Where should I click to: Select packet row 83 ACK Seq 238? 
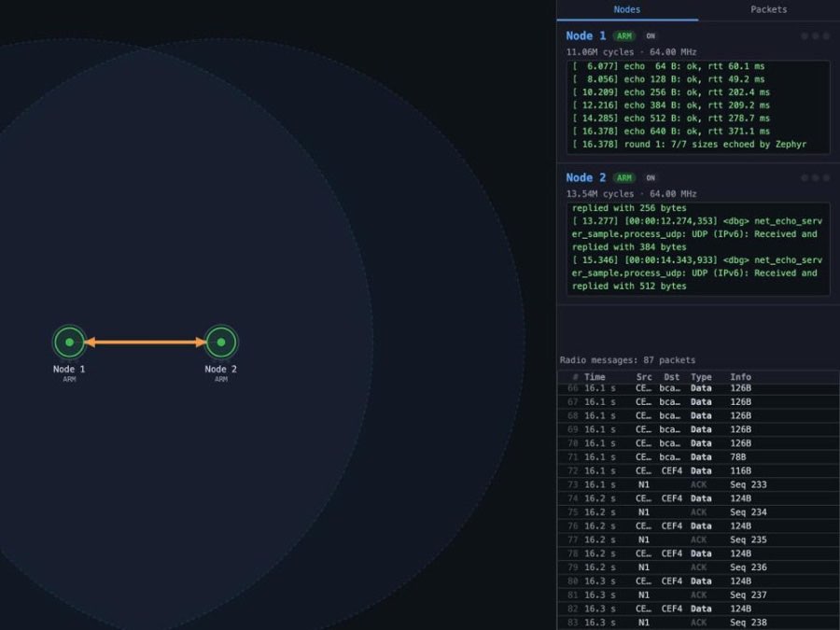tap(698, 623)
